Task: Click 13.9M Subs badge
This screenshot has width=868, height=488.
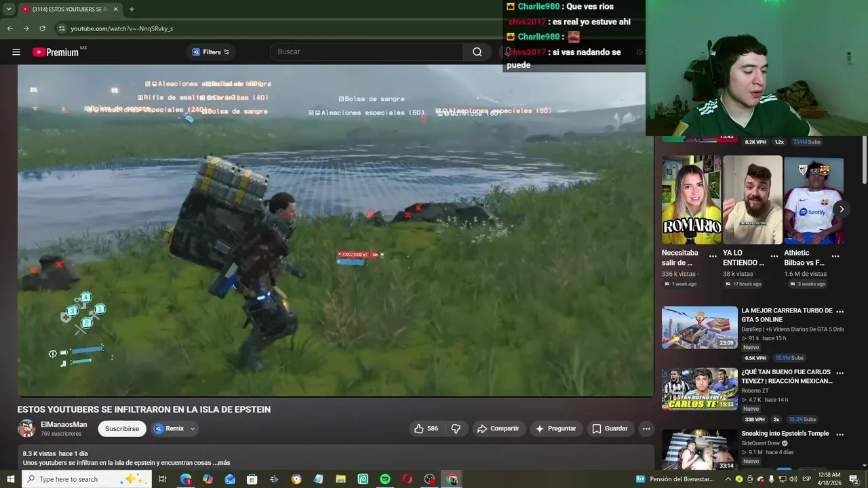Action: [x=789, y=358]
